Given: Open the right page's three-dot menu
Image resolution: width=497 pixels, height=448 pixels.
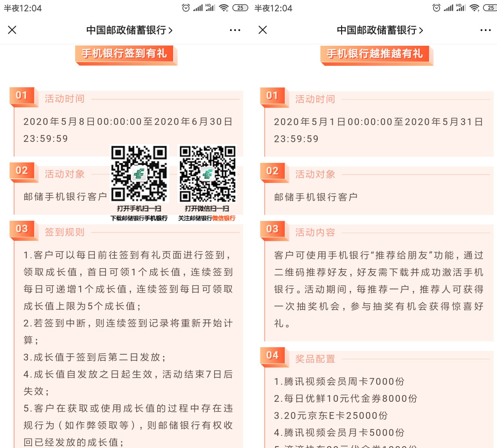Looking at the screenshot, I should coord(485,30).
